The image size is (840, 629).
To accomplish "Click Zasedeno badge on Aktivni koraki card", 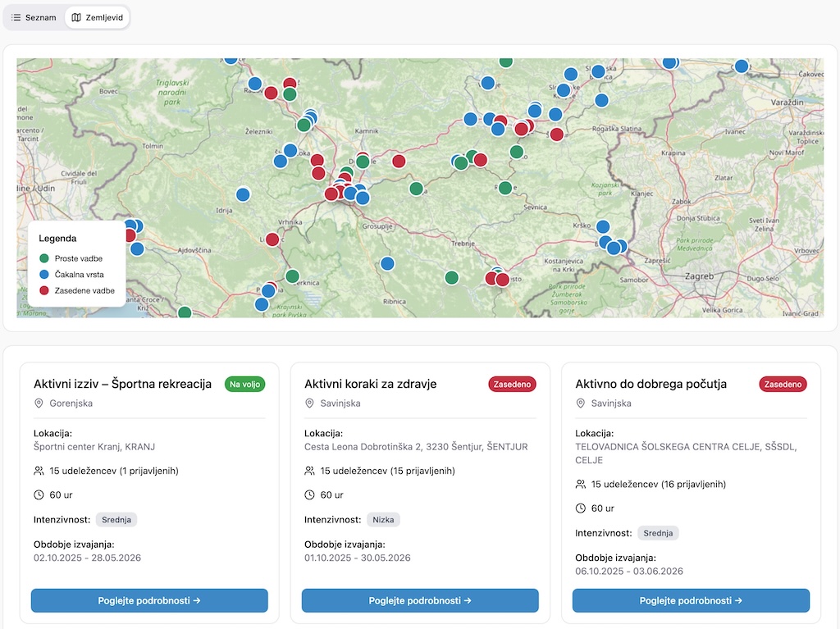I will (x=512, y=384).
